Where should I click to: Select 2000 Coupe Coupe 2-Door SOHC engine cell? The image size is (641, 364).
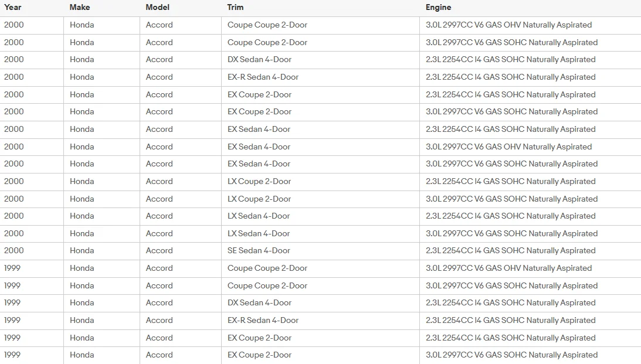click(x=530, y=42)
